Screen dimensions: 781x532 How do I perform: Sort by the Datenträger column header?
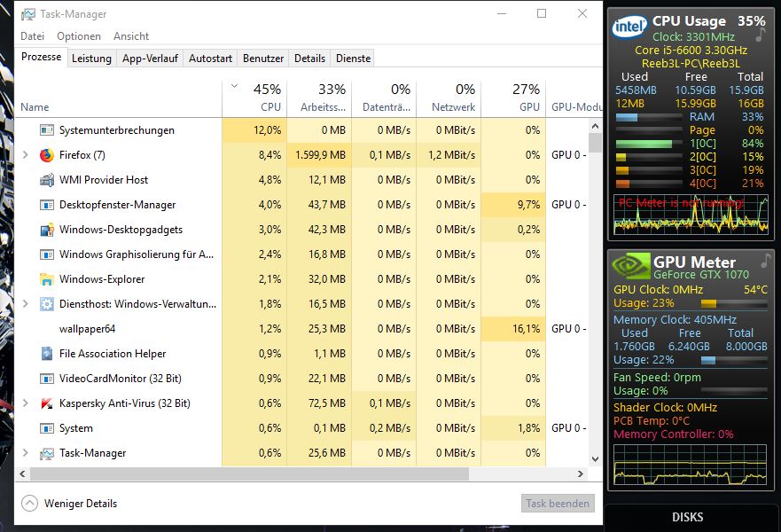384,99
